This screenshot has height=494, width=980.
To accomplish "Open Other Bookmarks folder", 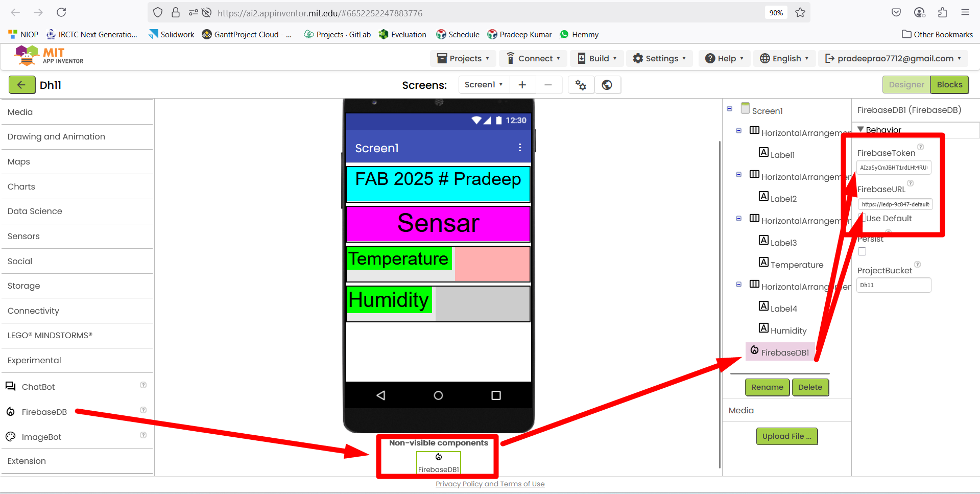I will pyautogui.click(x=937, y=34).
